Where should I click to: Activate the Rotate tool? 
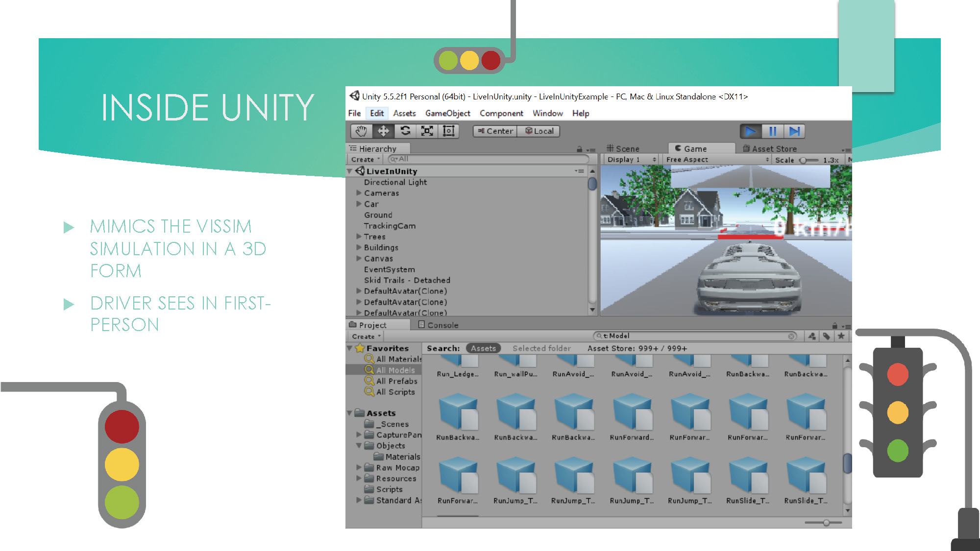point(406,131)
